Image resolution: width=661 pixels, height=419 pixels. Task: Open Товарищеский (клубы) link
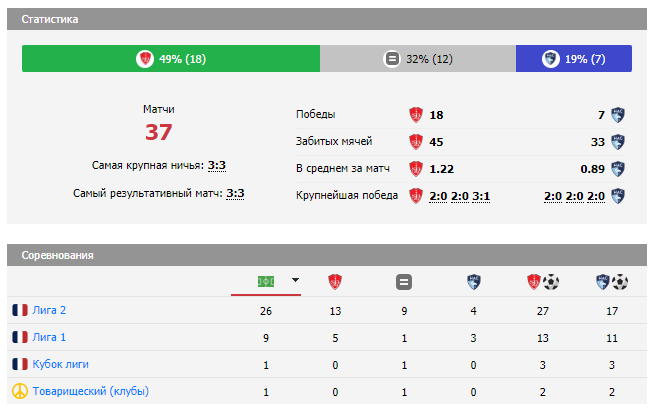(x=91, y=392)
